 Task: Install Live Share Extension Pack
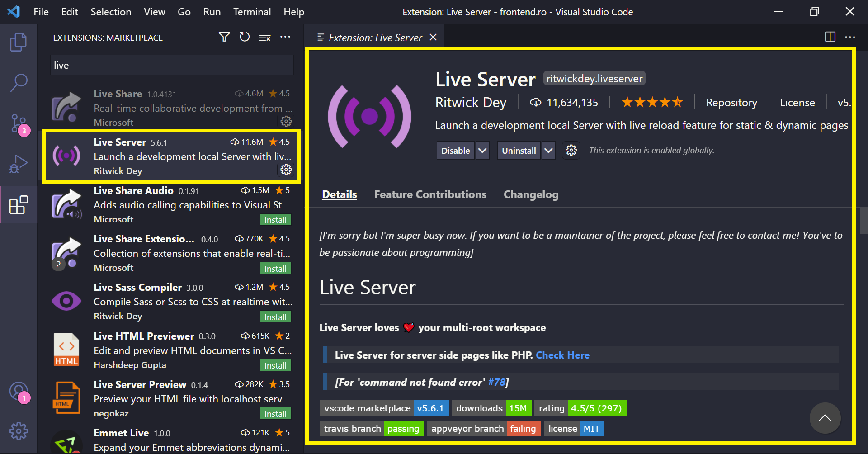(275, 269)
